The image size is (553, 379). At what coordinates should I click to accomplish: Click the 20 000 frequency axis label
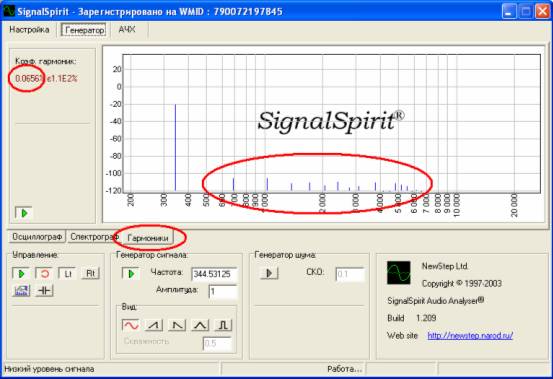coord(514,205)
